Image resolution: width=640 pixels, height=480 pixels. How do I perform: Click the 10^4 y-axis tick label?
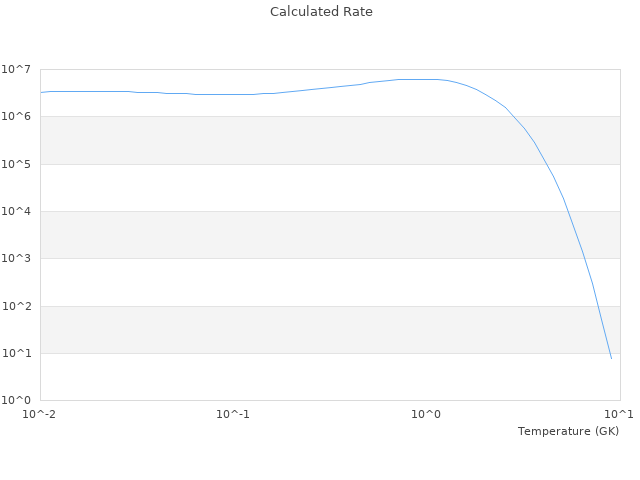[17, 211]
